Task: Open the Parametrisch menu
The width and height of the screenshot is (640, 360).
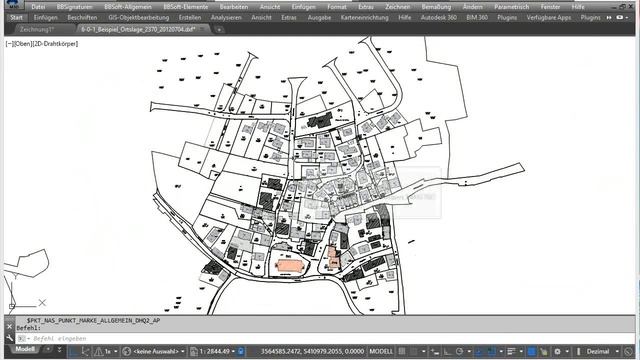Action: coord(511,7)
